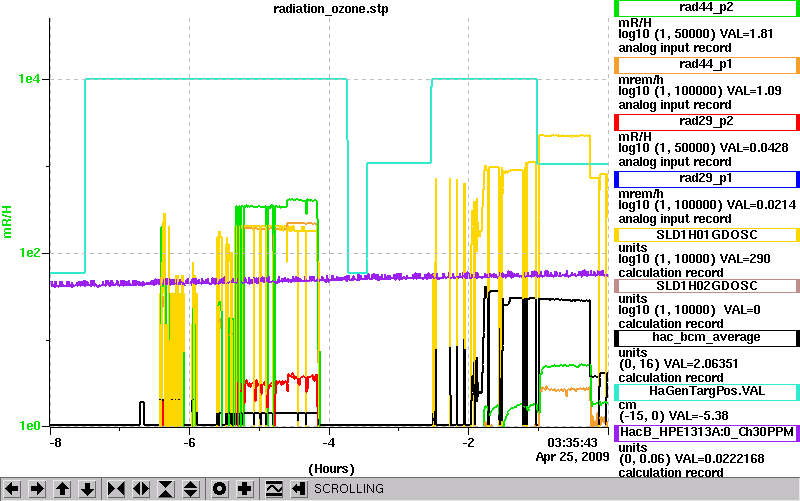Click the -8 x-axis tick label
The height and width of the screenshot is (501, 800).
55,442
